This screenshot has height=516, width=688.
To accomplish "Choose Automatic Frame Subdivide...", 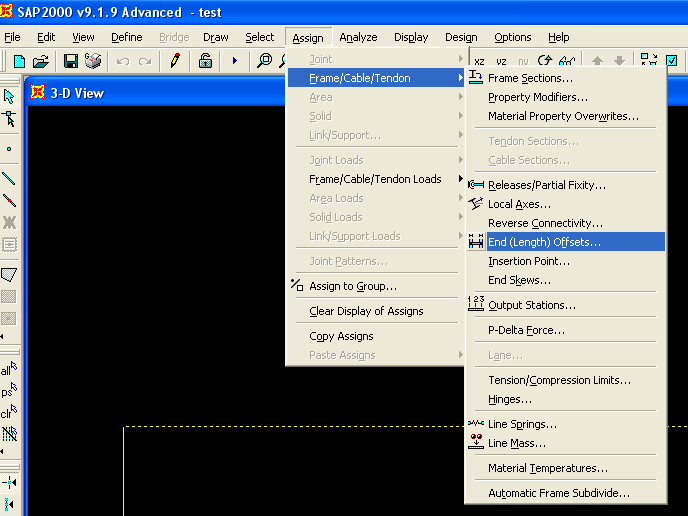I will 566,493.
